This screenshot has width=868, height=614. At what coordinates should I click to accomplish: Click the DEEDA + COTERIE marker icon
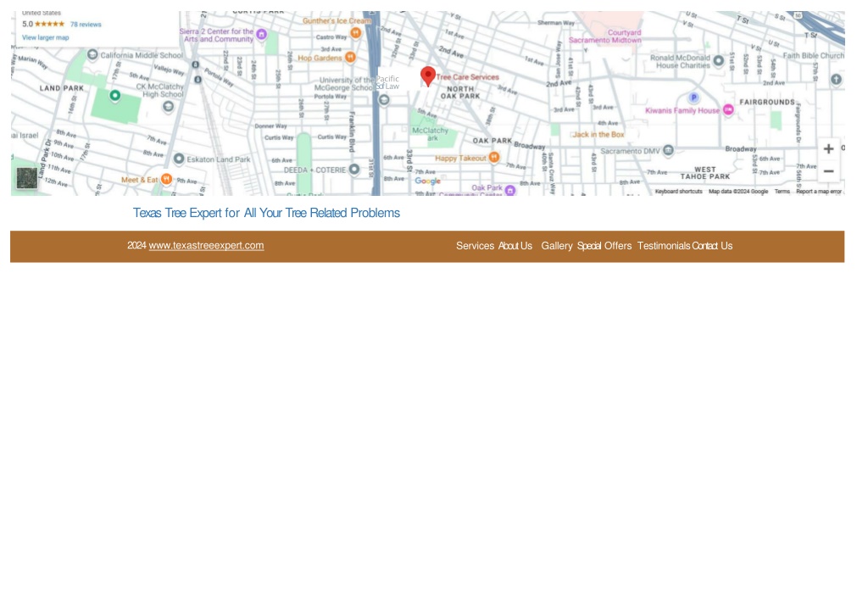pos(354,170)
